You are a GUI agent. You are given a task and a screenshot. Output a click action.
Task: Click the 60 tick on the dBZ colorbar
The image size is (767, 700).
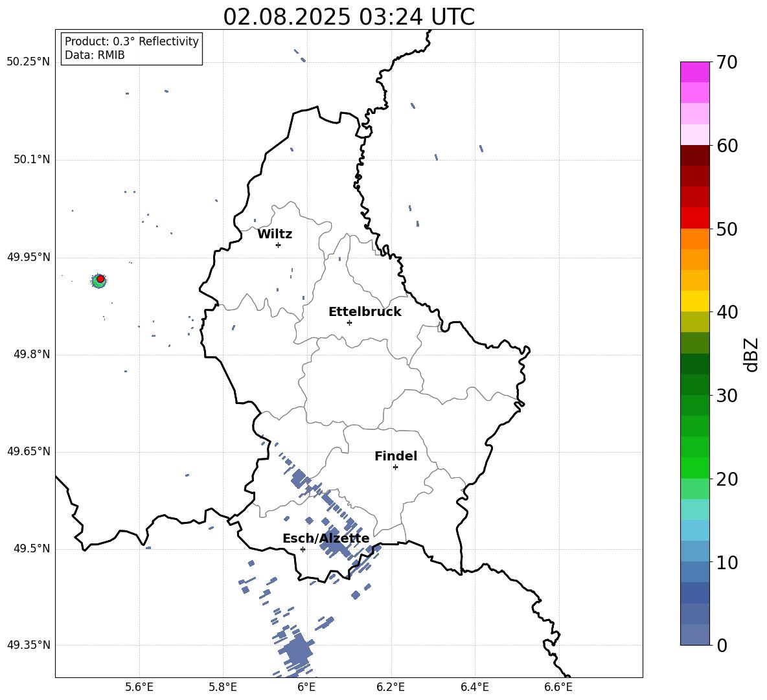pyautogui.click(x=726, y=146)
